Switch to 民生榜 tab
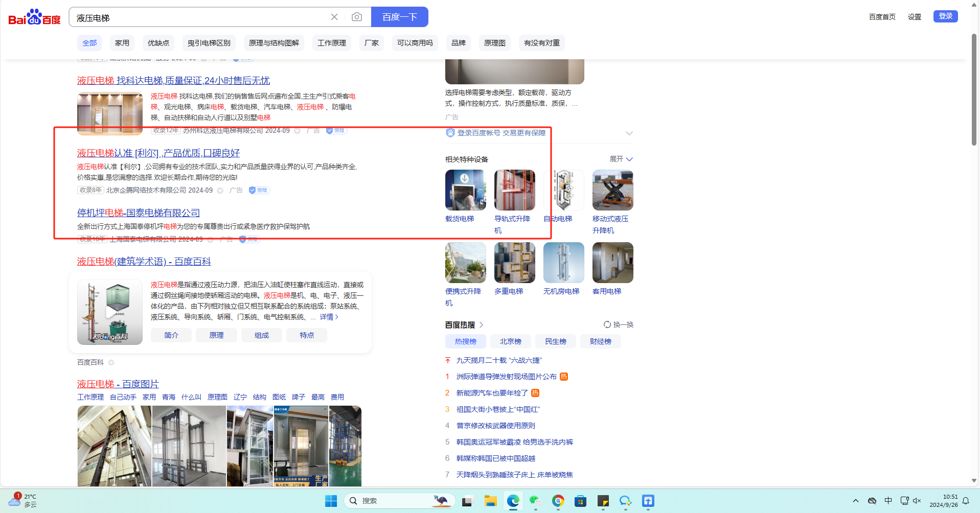The width and height of the screenshot is (980, 513). (556, 341)
